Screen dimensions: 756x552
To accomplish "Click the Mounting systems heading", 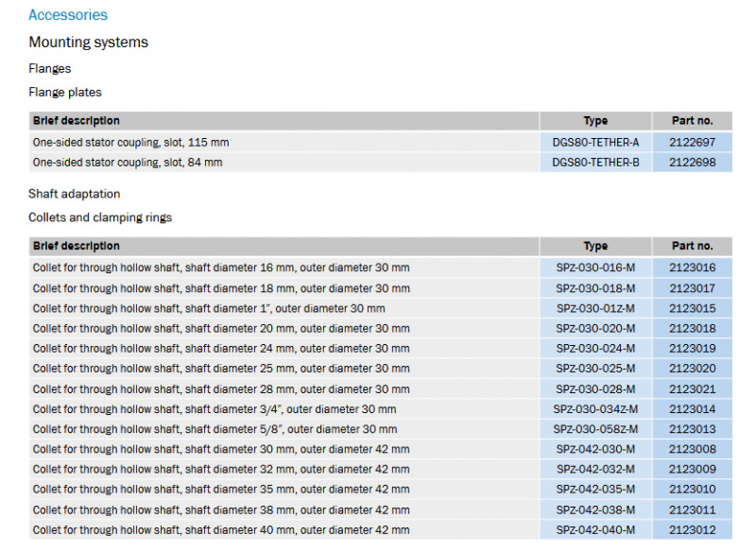I will pyautogui.click(x=88, y=43).
